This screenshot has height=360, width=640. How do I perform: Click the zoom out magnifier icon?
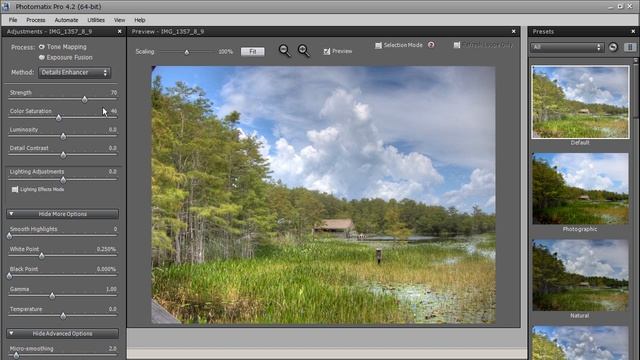(x=284, y=51)
